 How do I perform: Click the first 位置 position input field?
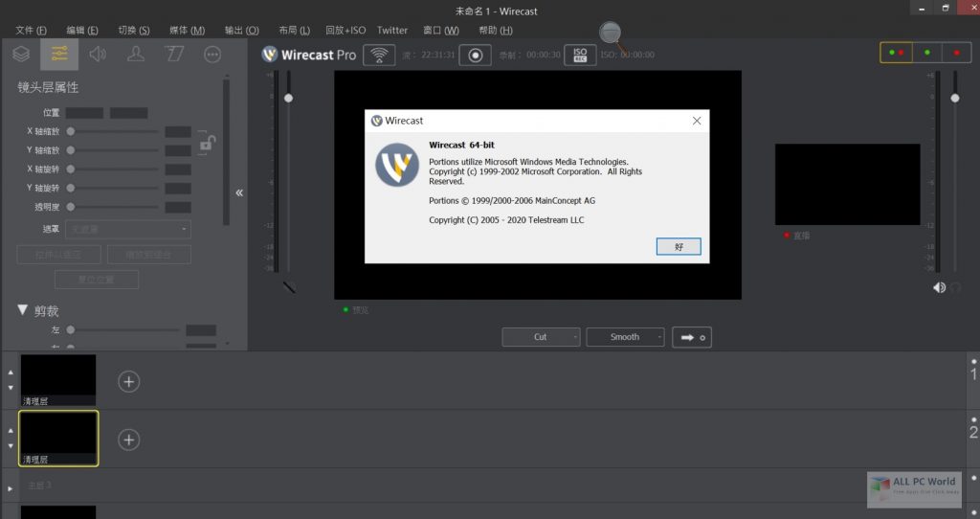coord(84,113)
